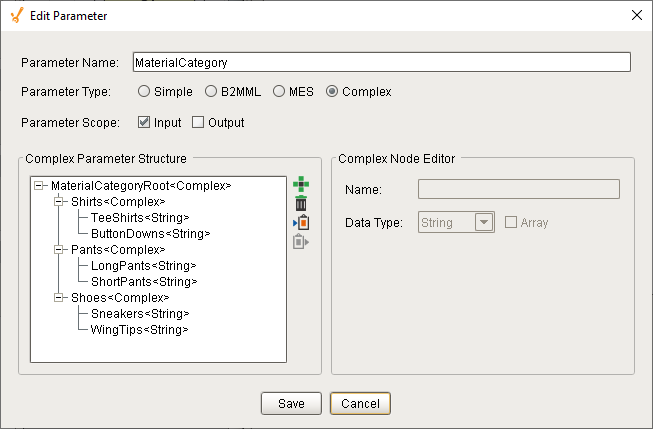653x429 pixels.
Task: Click the trash can delete node icon
Action: point(301,203)
